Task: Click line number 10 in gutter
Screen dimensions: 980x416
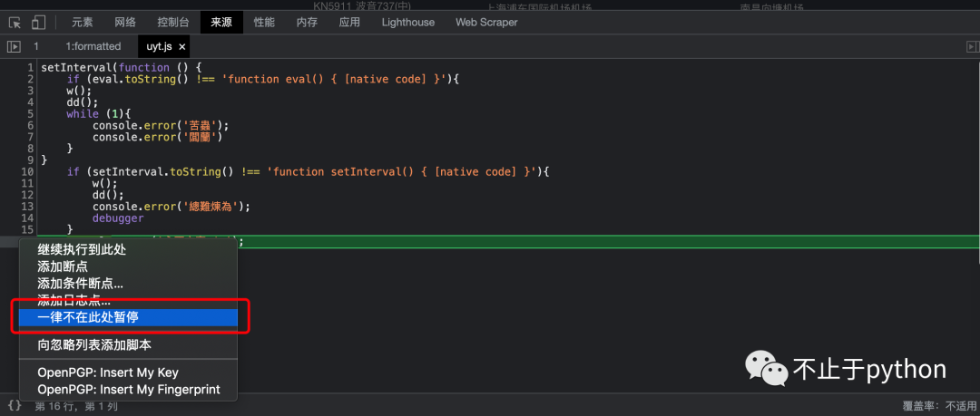Action: point(27,171)
